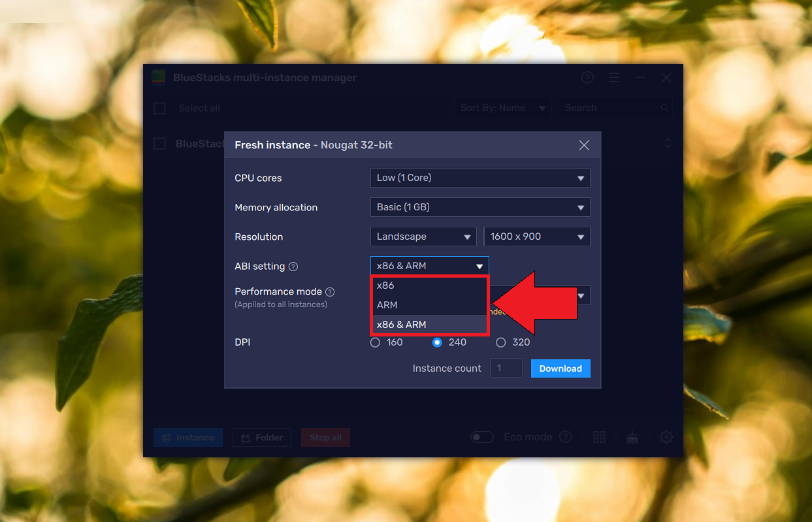Open the Memory allocation dropdown
This screenshot has height=522, width=812.
tap(480, 207)
